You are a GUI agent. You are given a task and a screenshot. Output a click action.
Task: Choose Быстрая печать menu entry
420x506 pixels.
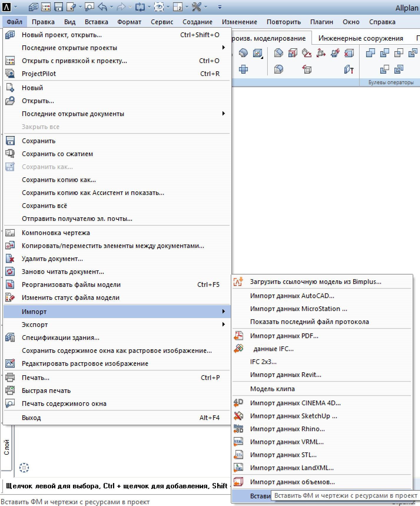pos(117,391)
